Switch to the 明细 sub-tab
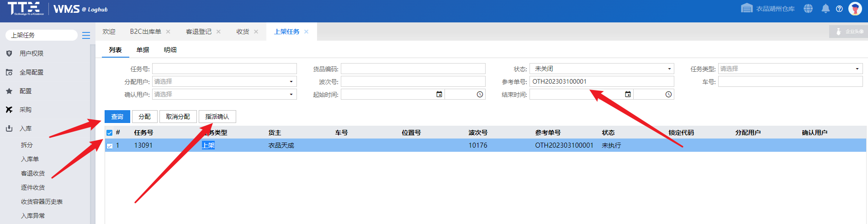The image size is (868, 224). pyautogui.click(x=170, y=50)
